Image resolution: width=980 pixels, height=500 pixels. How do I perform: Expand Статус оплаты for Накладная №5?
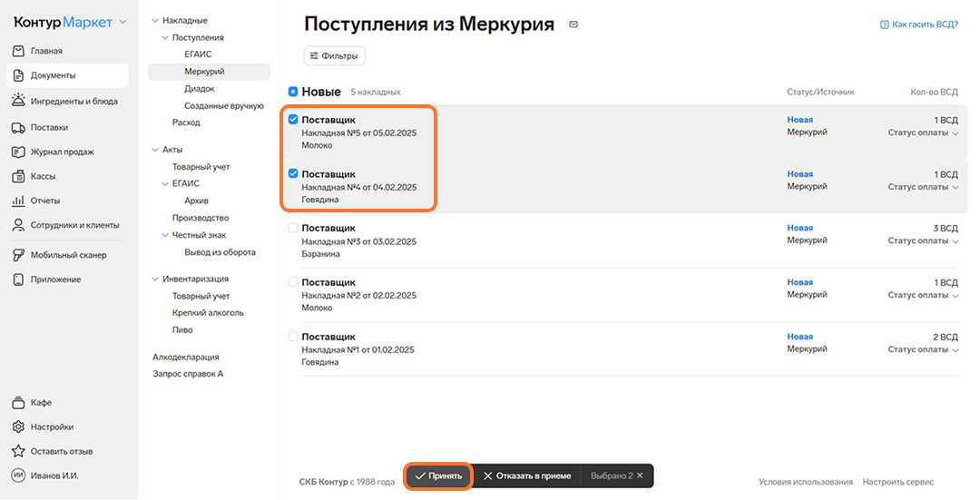pyautogui.click(x=923, y=132)
